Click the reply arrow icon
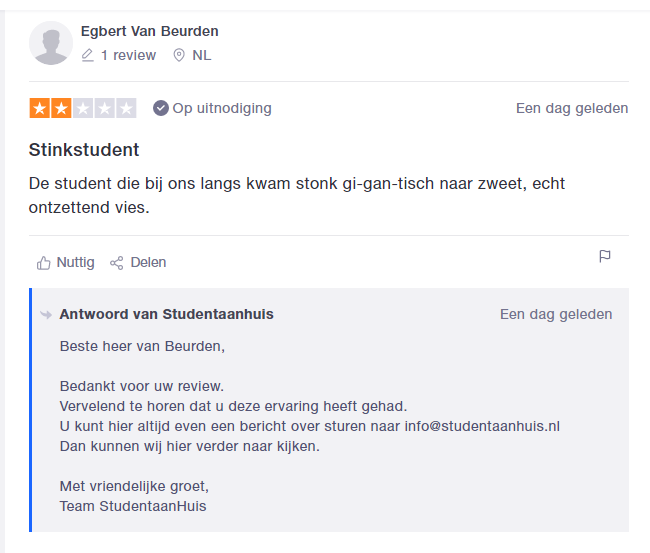 pos(46,315)
